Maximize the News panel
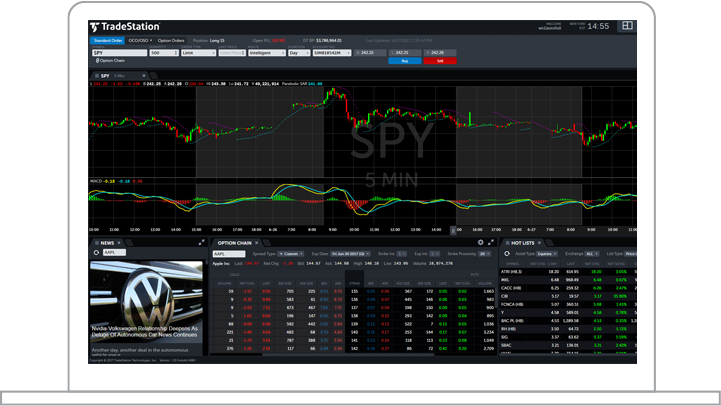The width and height of the screenshot is (721, 406). tap(201, 242)
